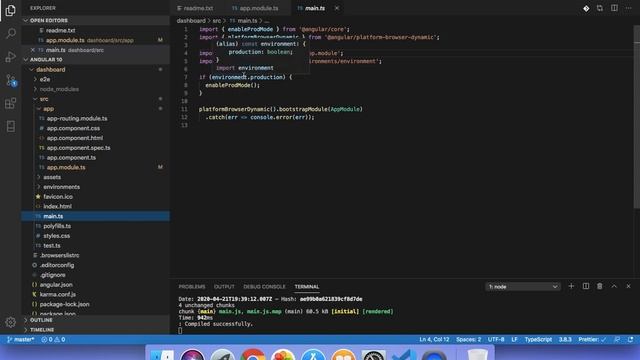
Task: Click Ln 4, Col 12 cursor position
Action: pyautogui.click(x=434, y=340)
